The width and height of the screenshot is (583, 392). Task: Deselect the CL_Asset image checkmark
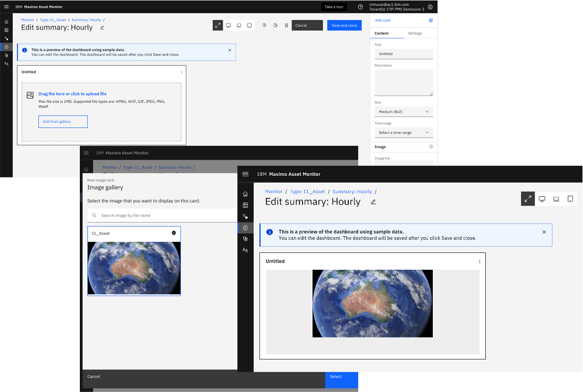tap(174, 233)
